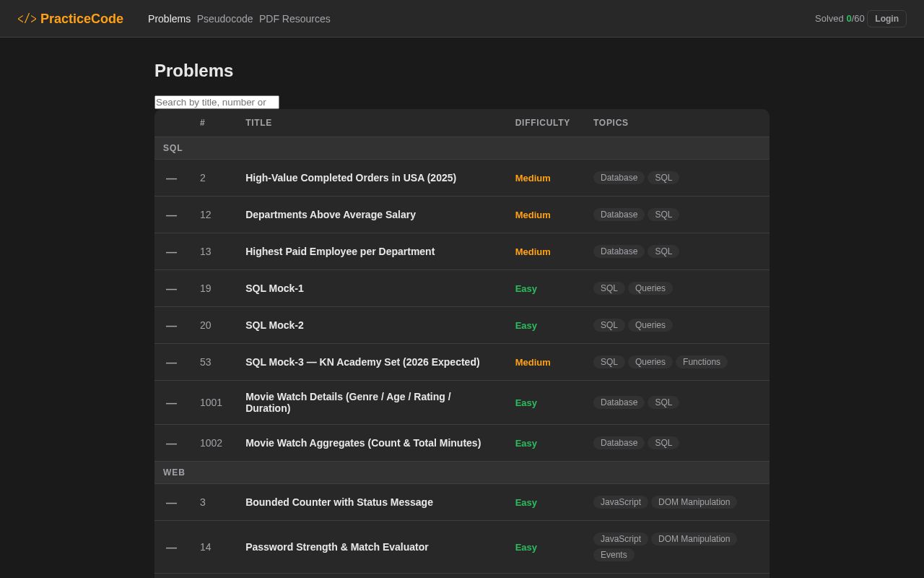This screenshot has height=578, width=924.
Task: Click the Login button
Action: click(886, 19)
